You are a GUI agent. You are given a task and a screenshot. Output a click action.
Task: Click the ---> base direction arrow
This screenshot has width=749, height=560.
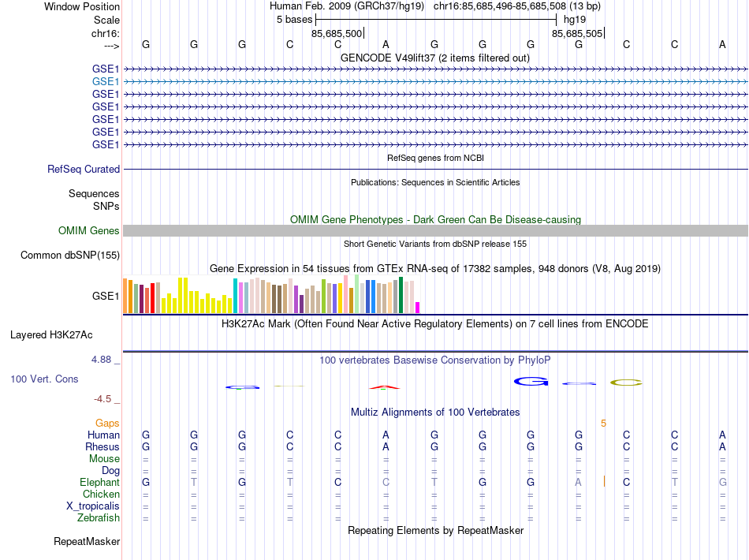coord(111,46)
